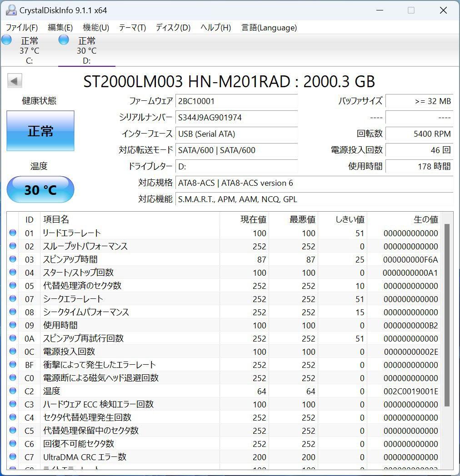
Task: Click the status dot for スタート/ストップ回数 row
Action: pyautogui.click(x=13, y=272)
